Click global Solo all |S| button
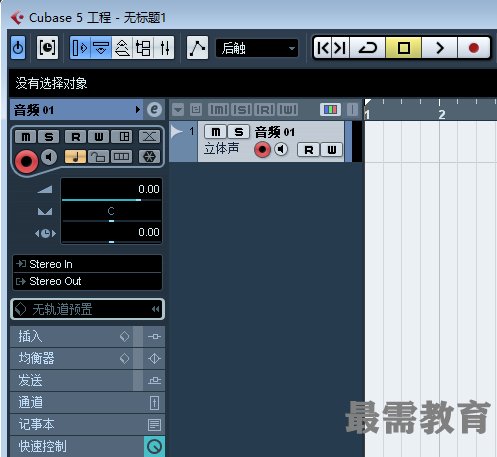This screenshot has width=497, height=457. (x=242, y=109)
